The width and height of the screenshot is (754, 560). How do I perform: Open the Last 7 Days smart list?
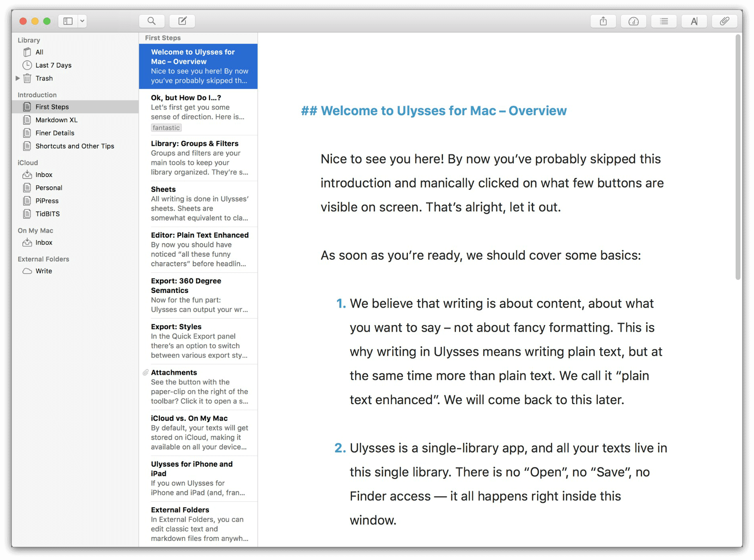[53, 65]
